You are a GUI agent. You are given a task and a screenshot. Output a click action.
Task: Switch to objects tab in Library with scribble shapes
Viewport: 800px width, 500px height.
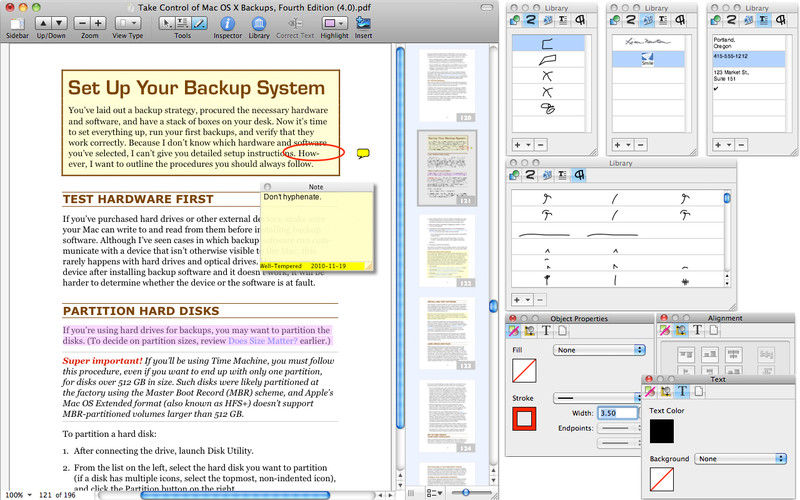click(x=515, y=20)
